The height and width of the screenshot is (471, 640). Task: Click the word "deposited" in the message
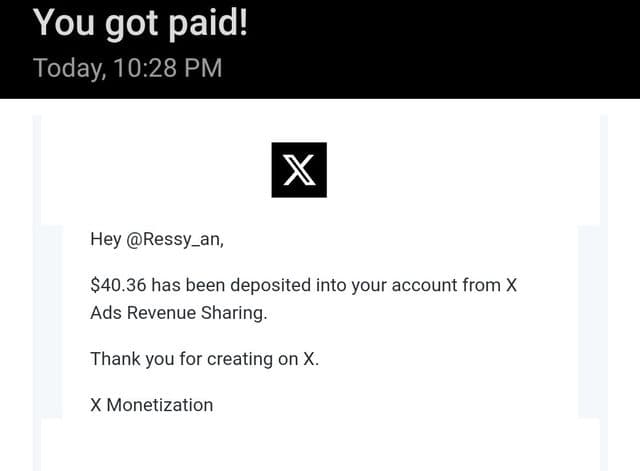click(x=271, y=285)
